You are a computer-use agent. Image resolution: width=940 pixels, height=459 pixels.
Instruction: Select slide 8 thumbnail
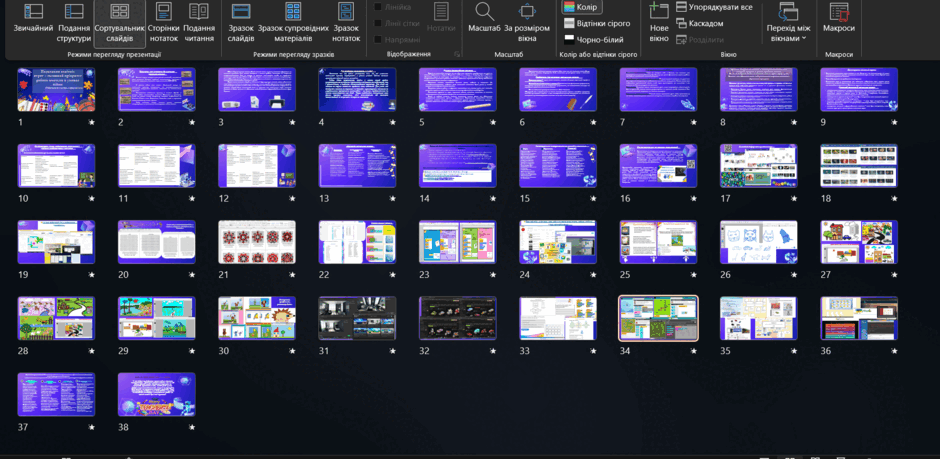tap(759, 89)
